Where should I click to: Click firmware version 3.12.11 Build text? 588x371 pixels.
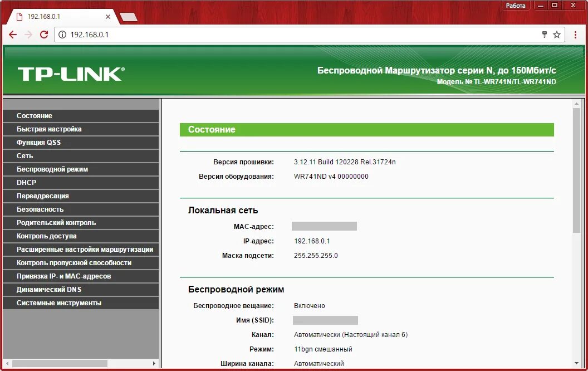tap(345, 162)
